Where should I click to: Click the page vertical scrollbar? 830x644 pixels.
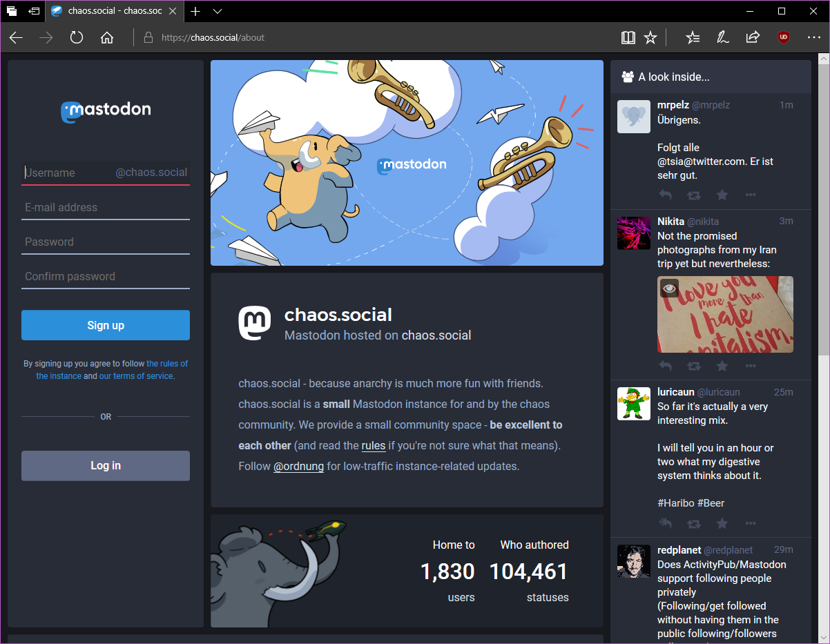(x=824, y=348)
